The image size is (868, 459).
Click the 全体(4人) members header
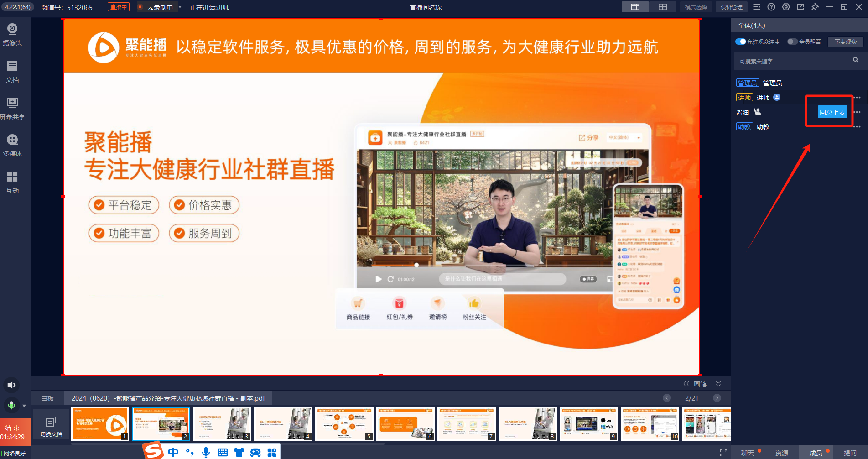point(752,26)
